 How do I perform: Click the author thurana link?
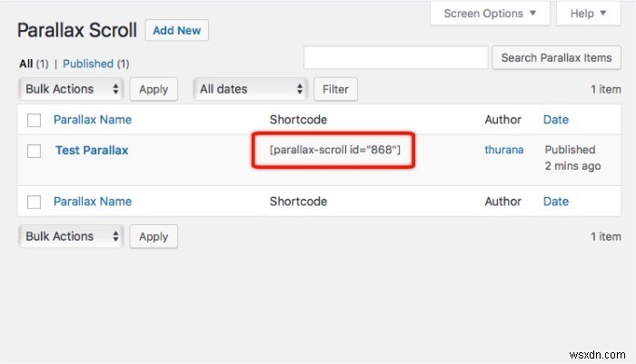[504, 150]
